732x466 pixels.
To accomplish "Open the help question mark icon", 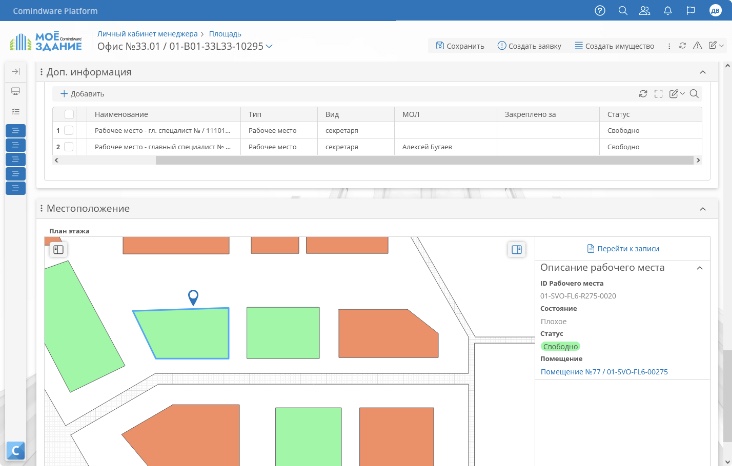I will tap(600, 10).
